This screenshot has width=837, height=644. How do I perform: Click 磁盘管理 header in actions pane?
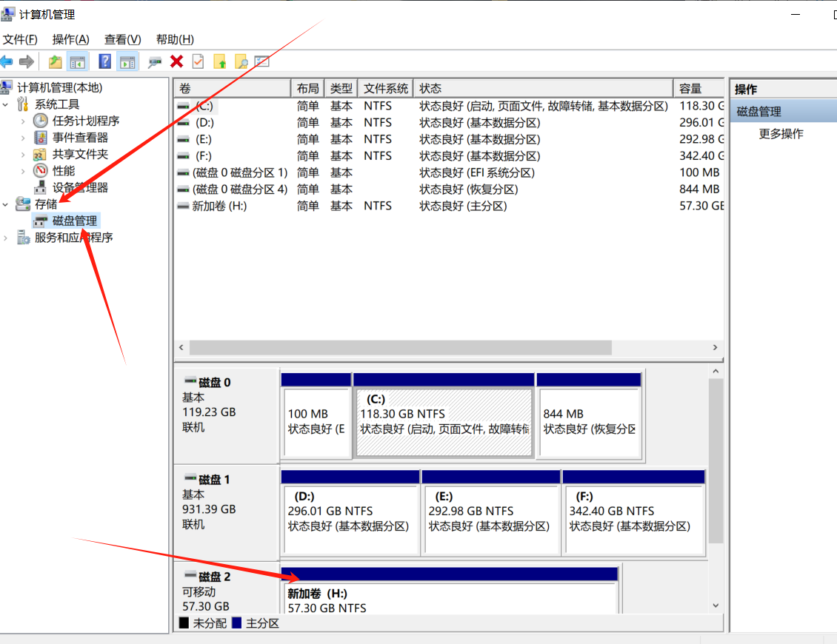tap(783, 111)
